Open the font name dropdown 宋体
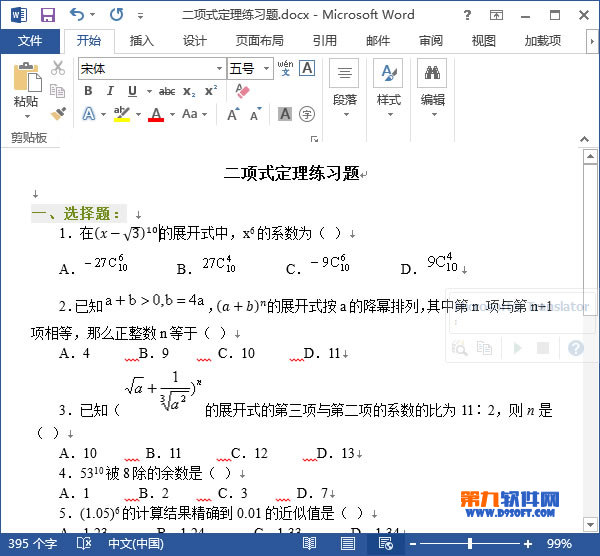 [x=219, y=69]
